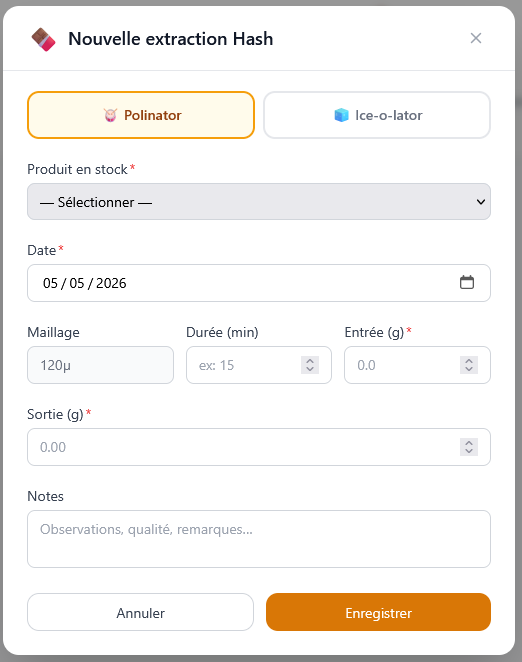Close the Nouvelle extraction Hash dialog
Image resolution: width=522 pixels, height=662 pixels.
[x=476, y=38]
